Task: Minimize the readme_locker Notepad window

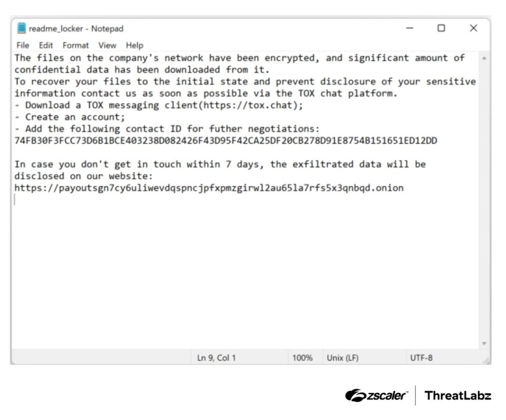Action: coord(410,28)
